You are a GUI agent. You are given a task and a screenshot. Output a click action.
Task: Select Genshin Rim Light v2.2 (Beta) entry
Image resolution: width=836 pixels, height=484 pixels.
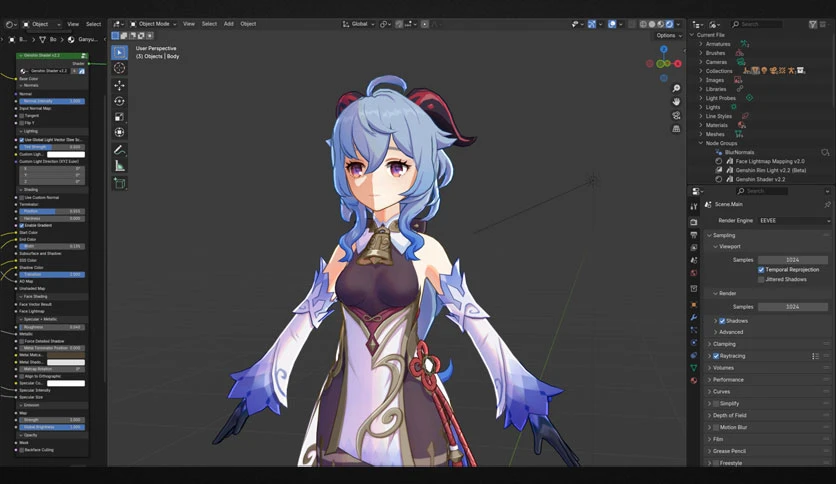coord(771,171)
